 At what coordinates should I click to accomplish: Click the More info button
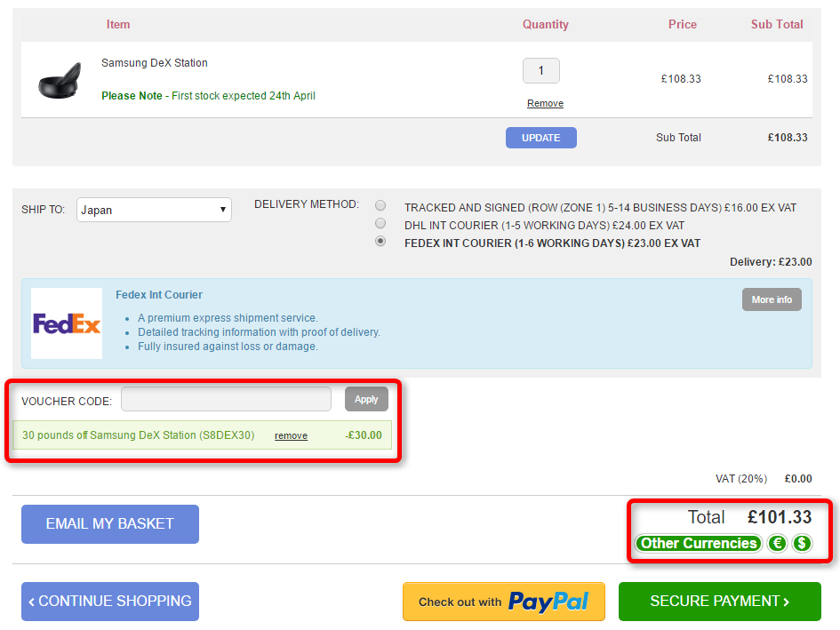point(772,299)
